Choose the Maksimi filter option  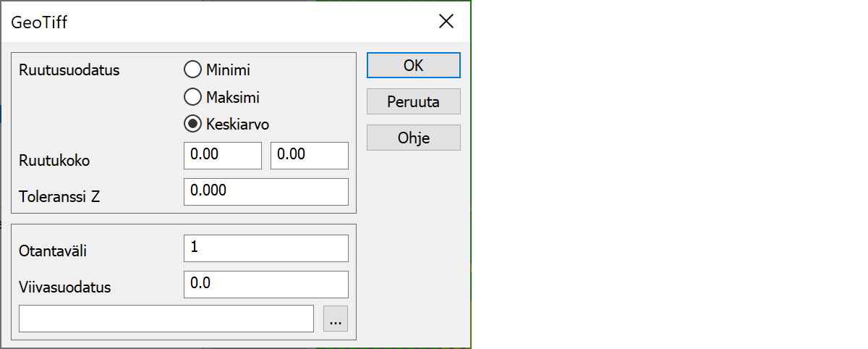(x=193, y=97)
